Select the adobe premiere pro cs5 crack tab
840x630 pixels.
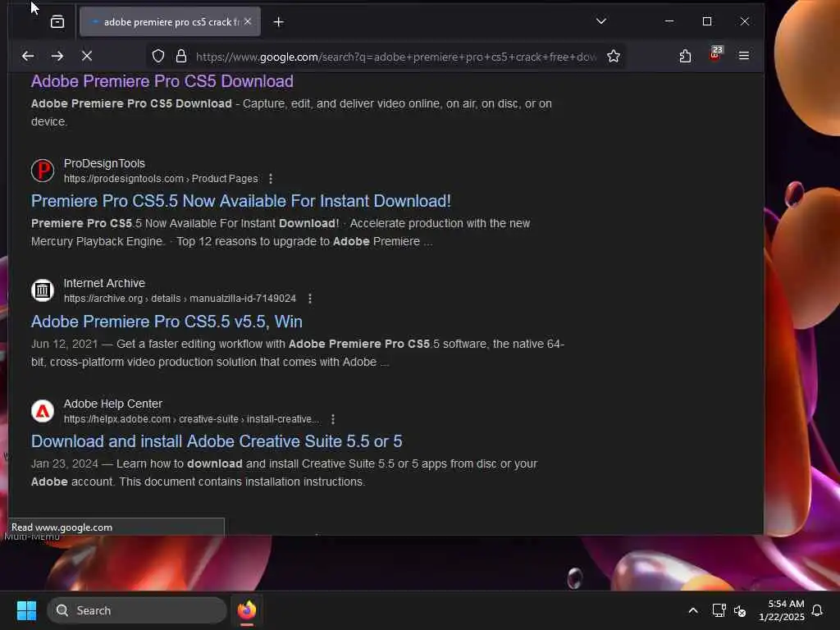point(170,22)
